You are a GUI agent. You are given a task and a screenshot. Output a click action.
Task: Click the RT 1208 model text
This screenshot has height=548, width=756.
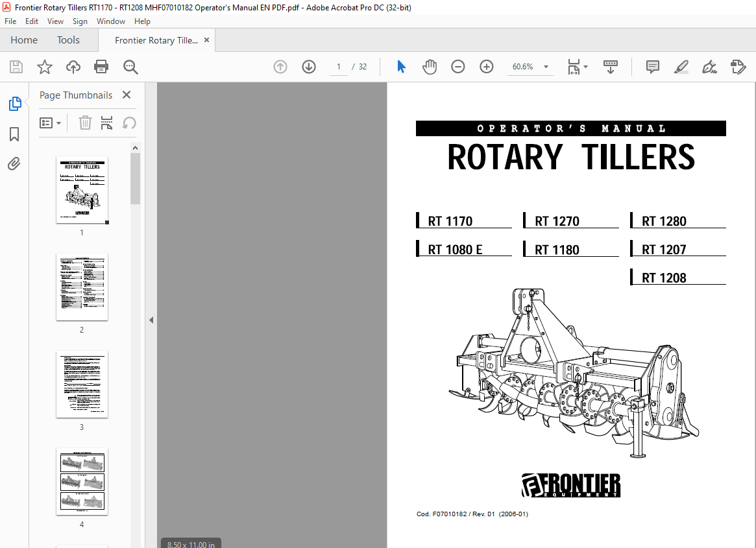(664, 278)
